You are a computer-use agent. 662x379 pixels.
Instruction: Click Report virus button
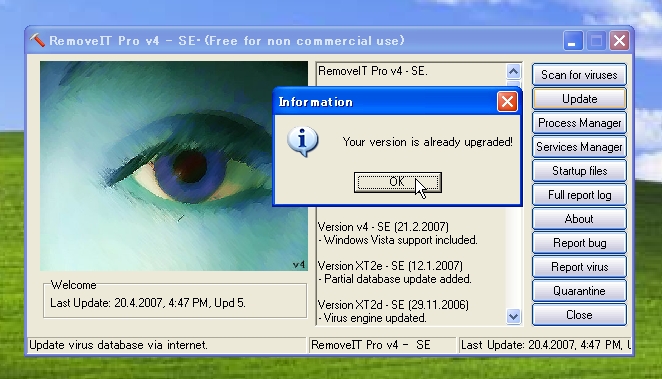[579, 267]
